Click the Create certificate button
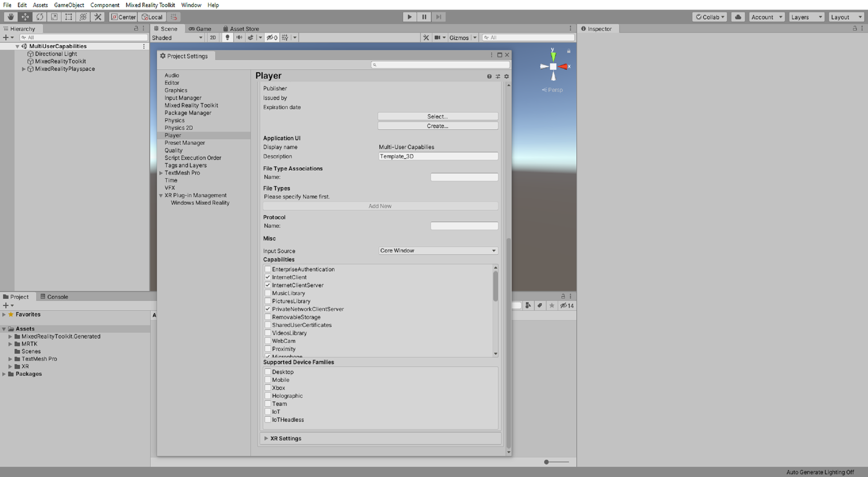 pyautogui.click(x=438, y=126)
